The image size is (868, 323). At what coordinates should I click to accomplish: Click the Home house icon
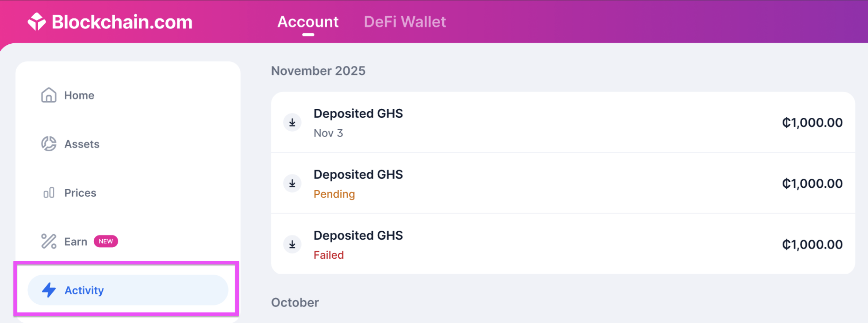pyautogui.click(x=49, y=95)
